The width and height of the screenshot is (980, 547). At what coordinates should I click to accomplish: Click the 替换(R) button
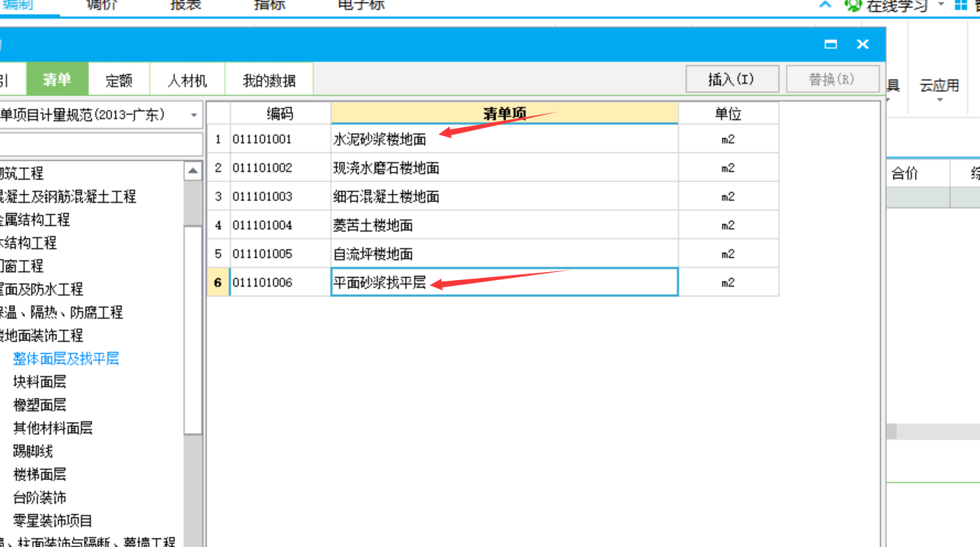tap(833, 79)
